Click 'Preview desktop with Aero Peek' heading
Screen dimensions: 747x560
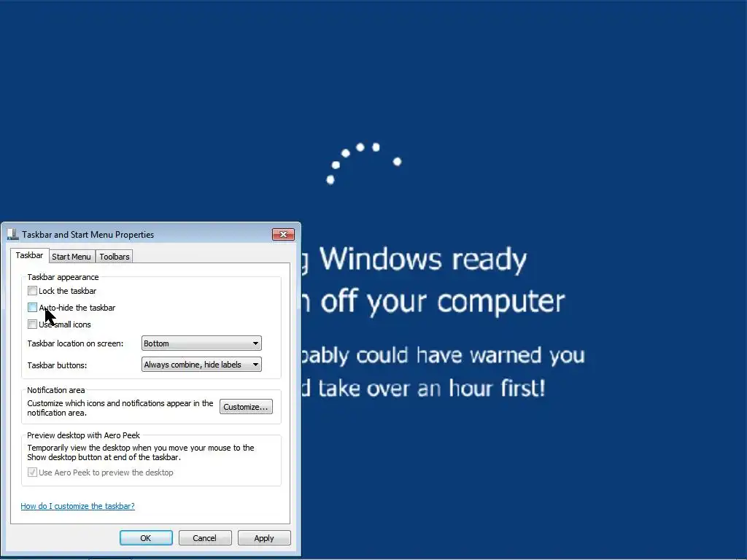83,435
